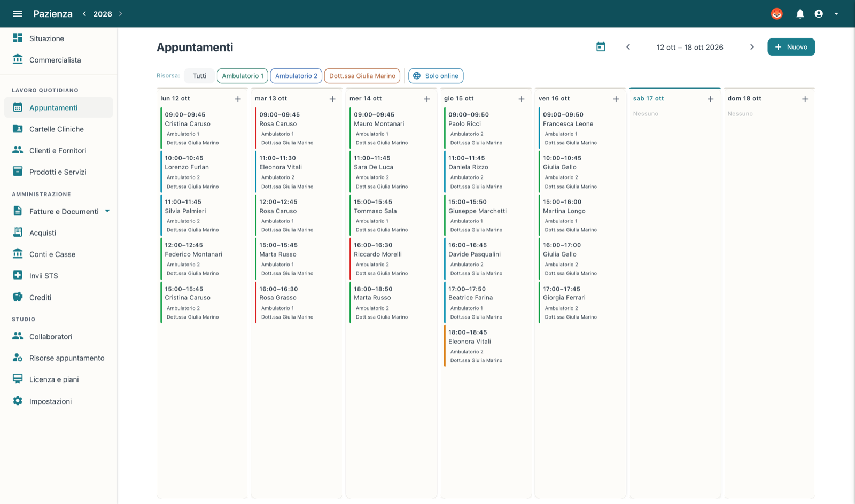Click the user account icon
The width and height of the screenshot is (855, 504).
coord(819,14)
